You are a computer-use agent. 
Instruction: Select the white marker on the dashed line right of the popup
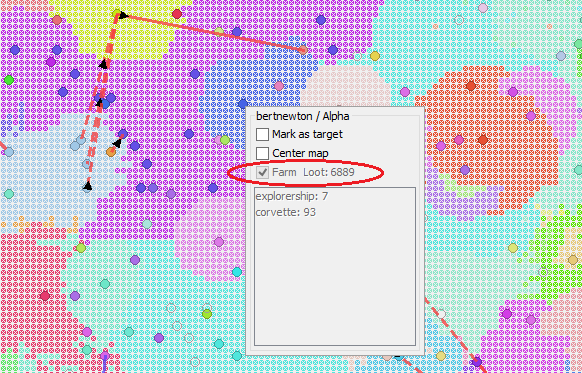click(x=441, y=314)
